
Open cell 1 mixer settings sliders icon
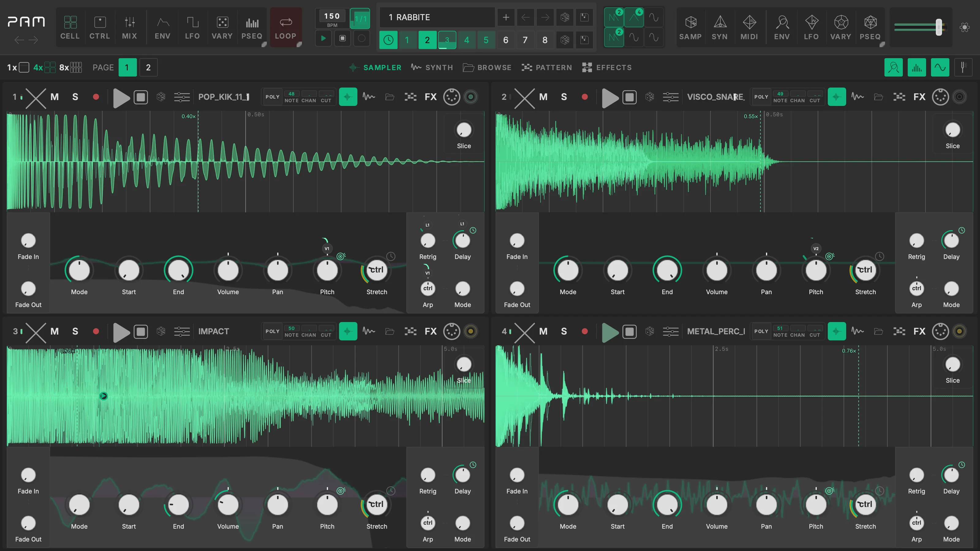[182, 97]
